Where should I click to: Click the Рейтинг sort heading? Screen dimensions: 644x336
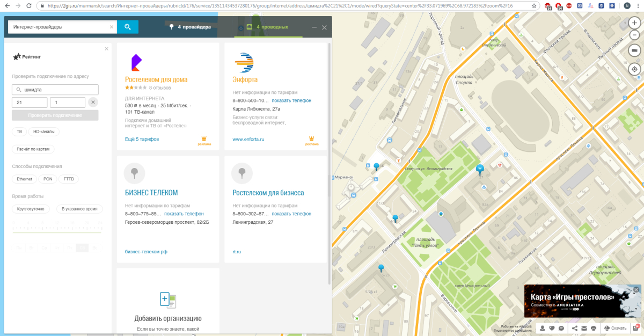click(x=26, y=56)
